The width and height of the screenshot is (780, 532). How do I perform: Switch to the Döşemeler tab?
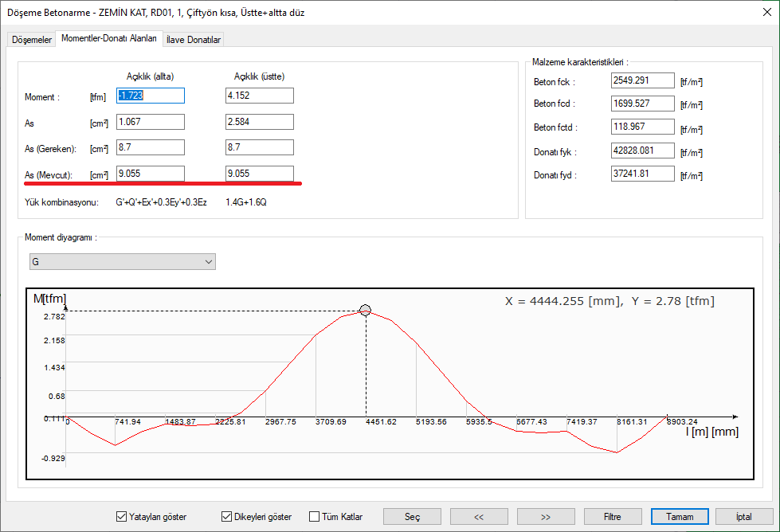(x=32, y=40)
